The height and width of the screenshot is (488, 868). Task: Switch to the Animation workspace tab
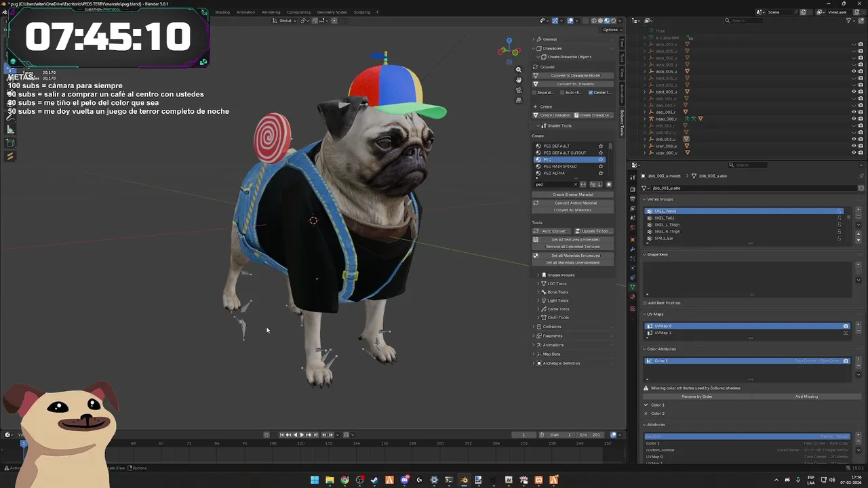click(x=246, y=12)
